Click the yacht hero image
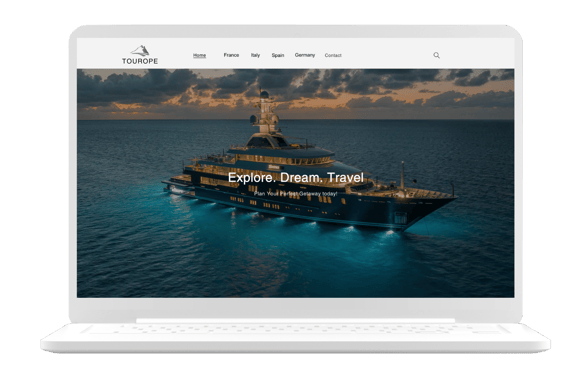The image size is (573, 381). click(295, 183)
